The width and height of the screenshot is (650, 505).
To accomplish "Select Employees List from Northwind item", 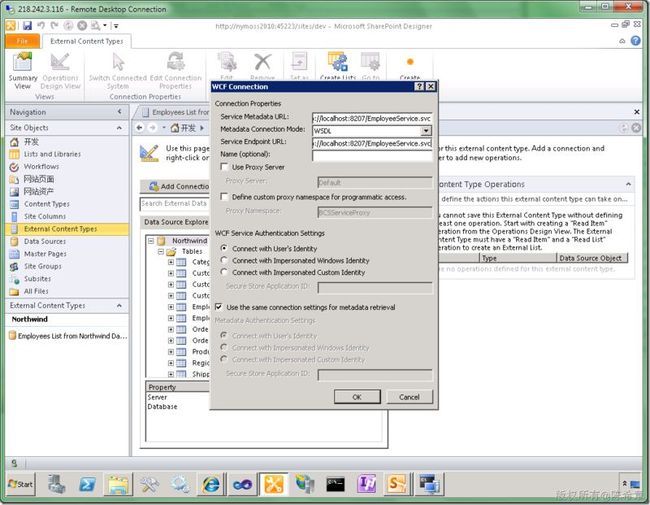I will pos(68,336).
